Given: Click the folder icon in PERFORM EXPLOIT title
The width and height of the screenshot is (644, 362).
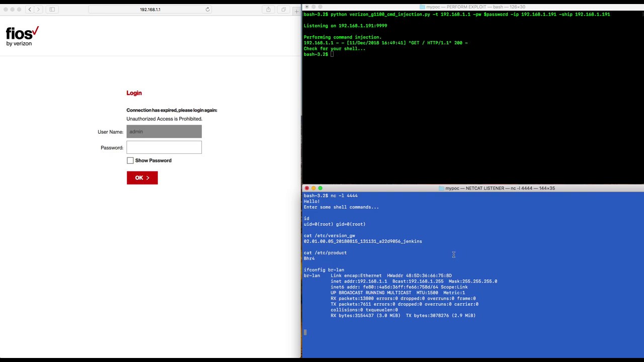Looking at the screenshot, I should coord(422,7).
